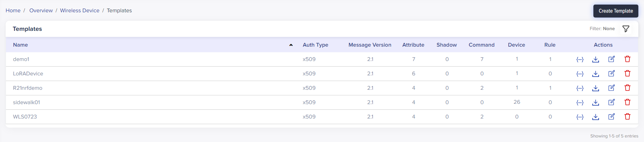Toggle Name column sort arrow
The width and height of the screenshot is (644, 142).
click(x=291, y=45)
